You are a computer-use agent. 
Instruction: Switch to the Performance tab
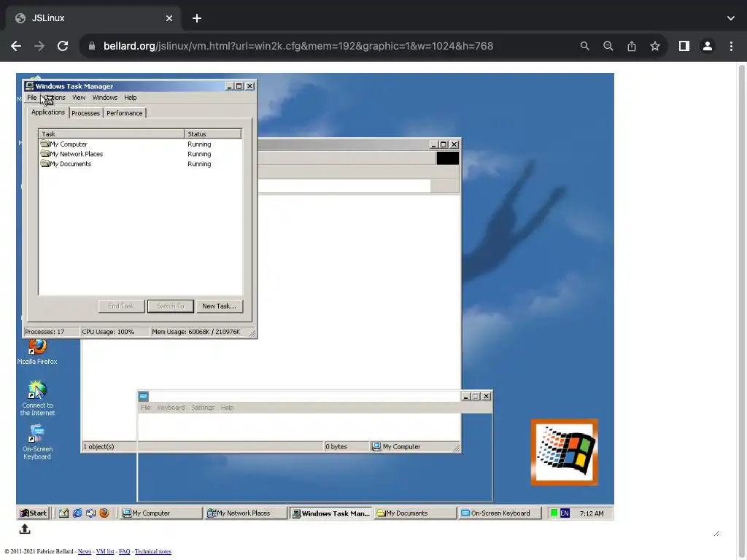click(x=124, y=113)
